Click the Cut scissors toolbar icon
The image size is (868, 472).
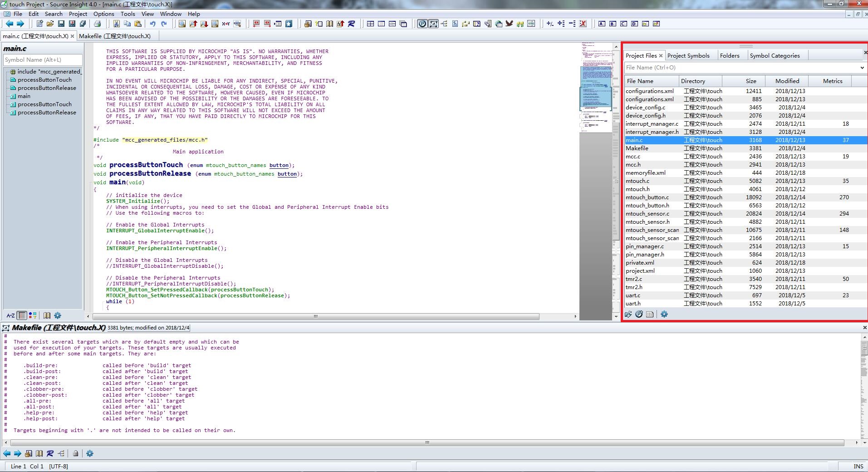point(116,24)
